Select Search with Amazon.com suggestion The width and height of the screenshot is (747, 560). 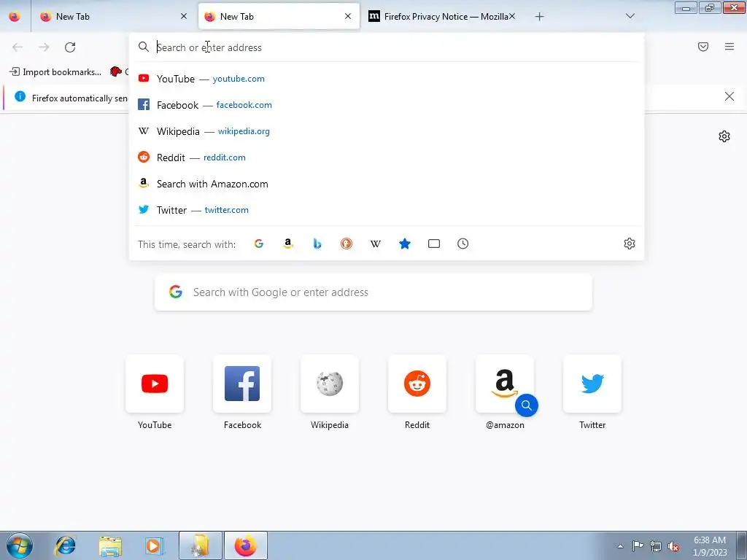[x=387, y=184]
